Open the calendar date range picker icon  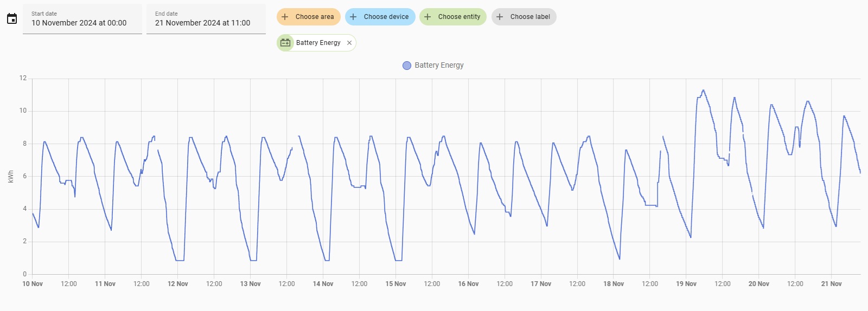12,19
